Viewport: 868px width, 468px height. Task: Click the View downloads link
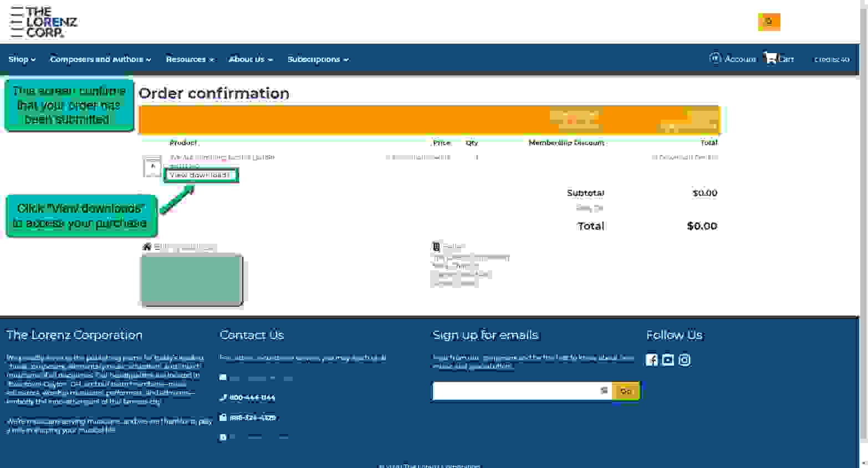coord(201,175)
